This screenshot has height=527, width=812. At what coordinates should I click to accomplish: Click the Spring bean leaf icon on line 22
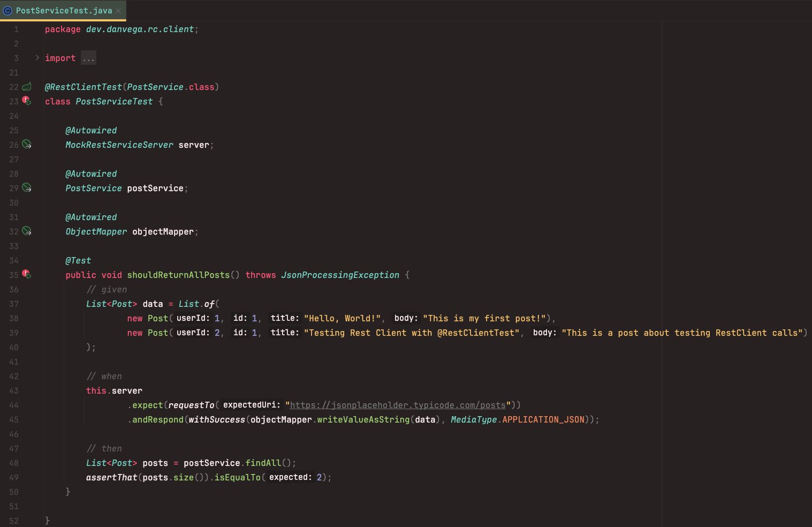[x=27, y=87]
